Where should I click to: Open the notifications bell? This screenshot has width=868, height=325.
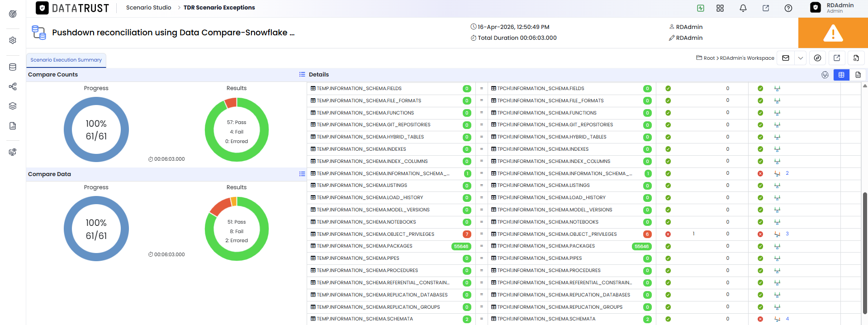(x=743, y=8)
